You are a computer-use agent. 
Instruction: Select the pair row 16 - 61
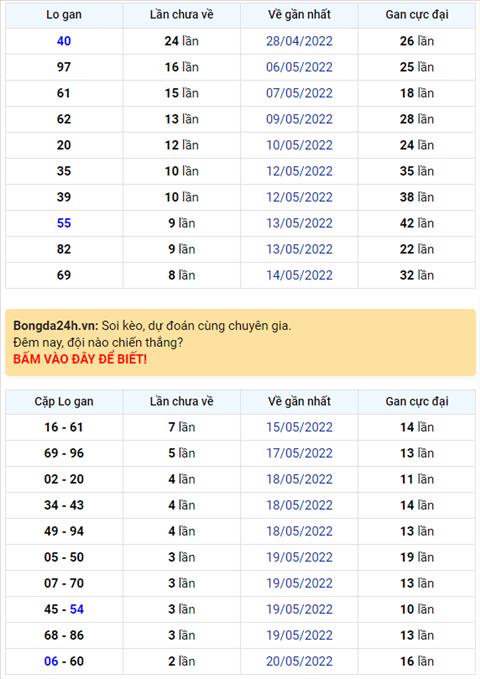[x=240, y=427]
